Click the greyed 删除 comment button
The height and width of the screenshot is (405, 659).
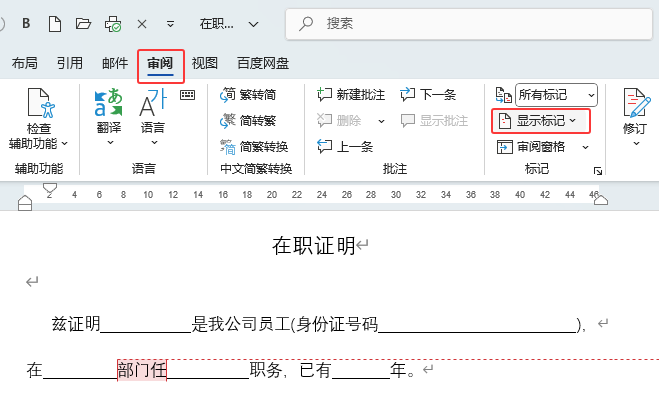(340, 121)
